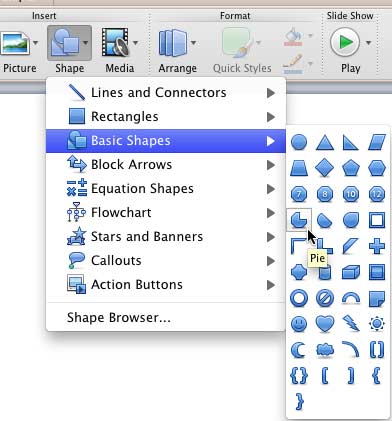Open the Block Arrows submenu
392x421 pixels.
pos(166,165)
